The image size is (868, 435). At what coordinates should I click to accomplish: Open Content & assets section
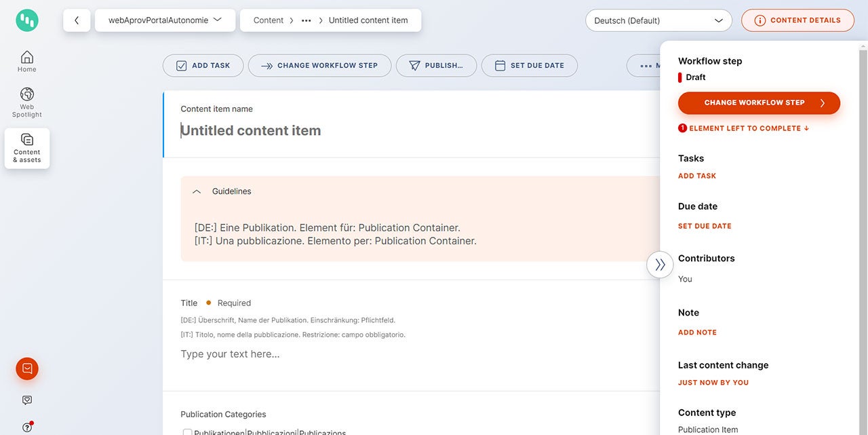pos(27,148)
